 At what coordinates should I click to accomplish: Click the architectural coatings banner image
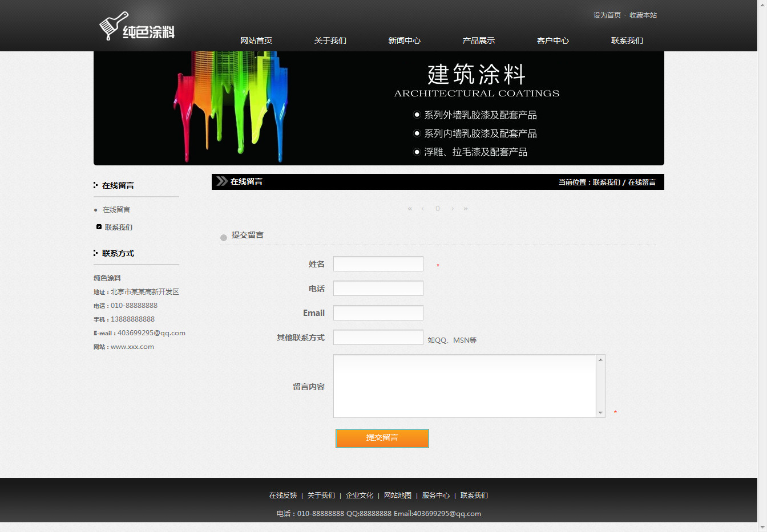[379, 108]
